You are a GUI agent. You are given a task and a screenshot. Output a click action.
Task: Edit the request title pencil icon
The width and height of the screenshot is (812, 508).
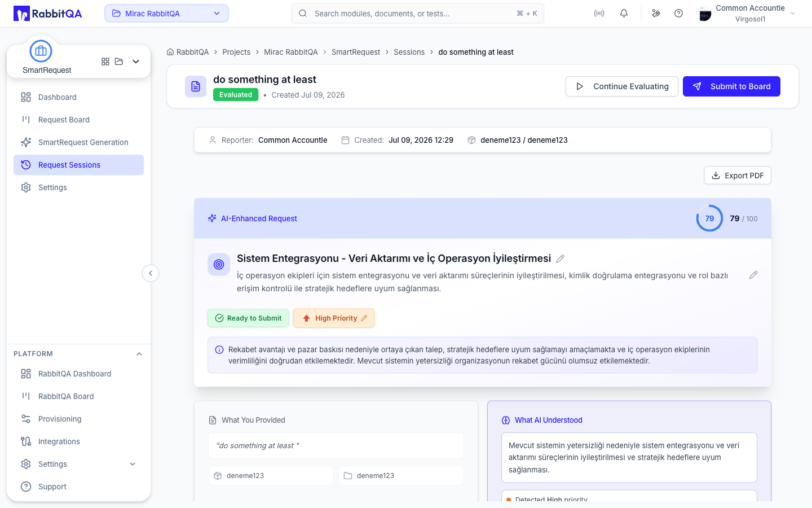pos(561,259)
